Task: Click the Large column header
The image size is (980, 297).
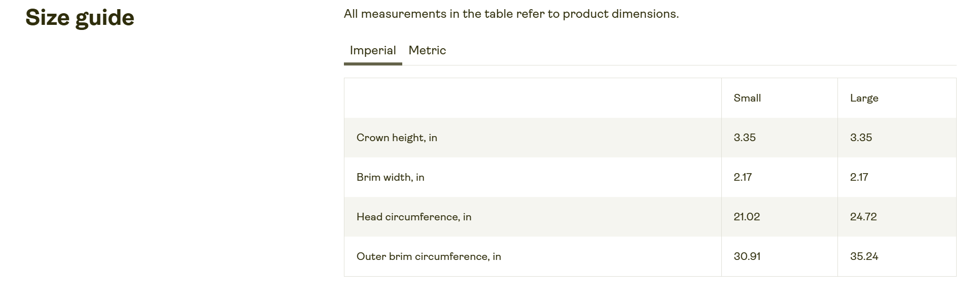Action: point(864,98)
